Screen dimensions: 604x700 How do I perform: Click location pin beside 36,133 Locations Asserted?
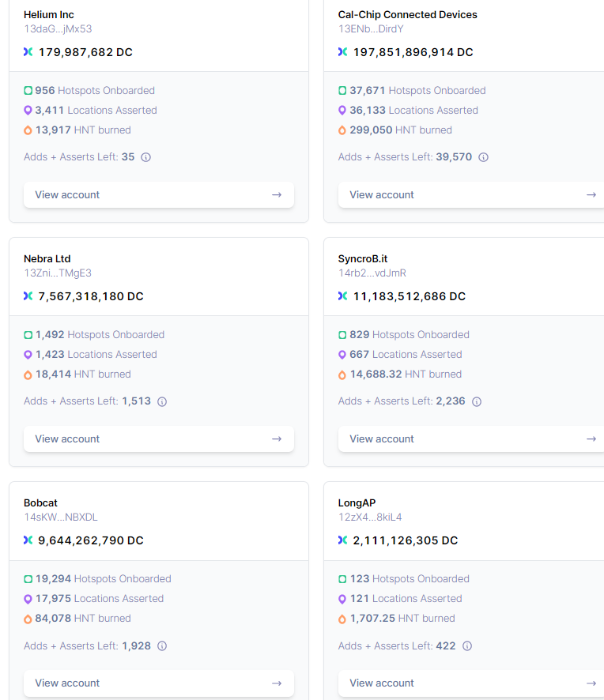tap(342, 111)
